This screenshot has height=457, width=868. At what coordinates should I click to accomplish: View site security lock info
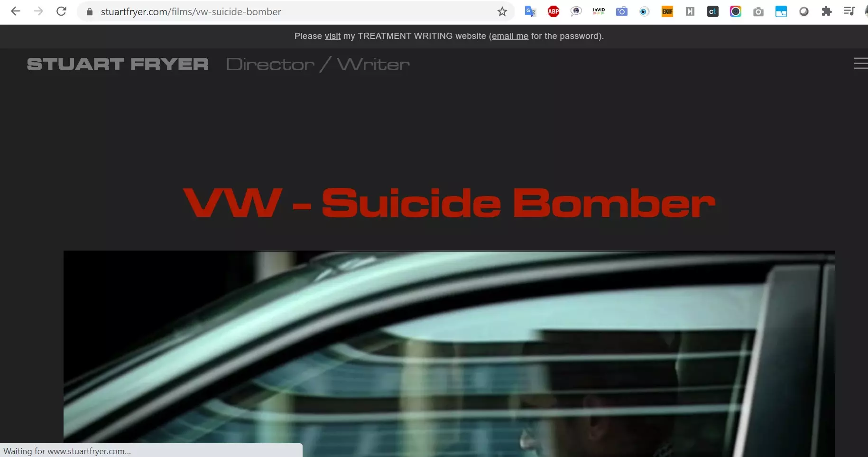tap(89, 11)
